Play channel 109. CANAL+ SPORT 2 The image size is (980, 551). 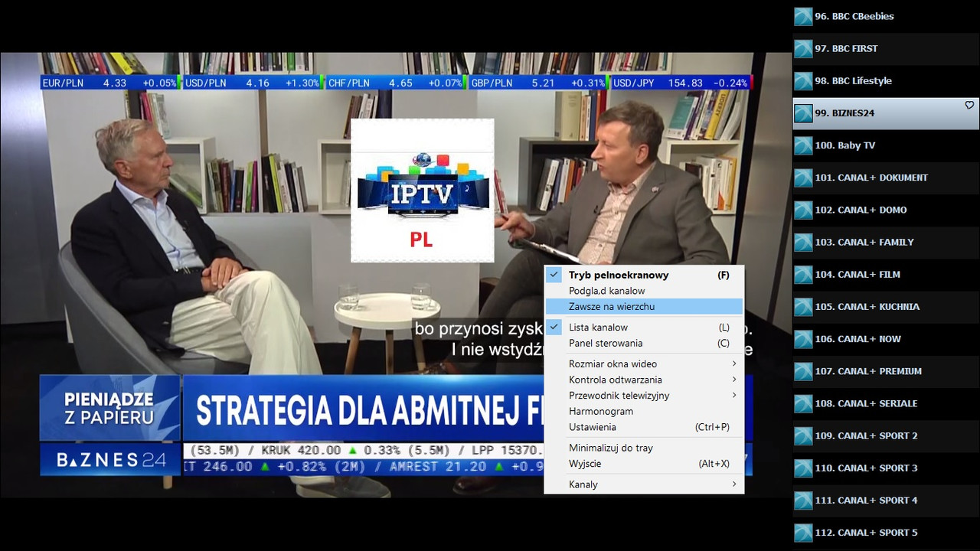point(886,435)
